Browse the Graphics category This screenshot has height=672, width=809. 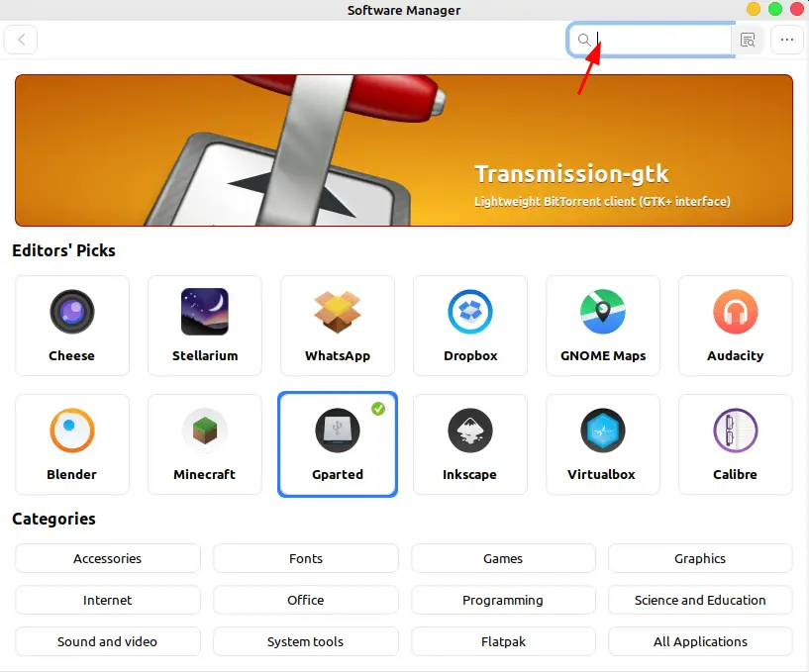click(x=700, y=558)
